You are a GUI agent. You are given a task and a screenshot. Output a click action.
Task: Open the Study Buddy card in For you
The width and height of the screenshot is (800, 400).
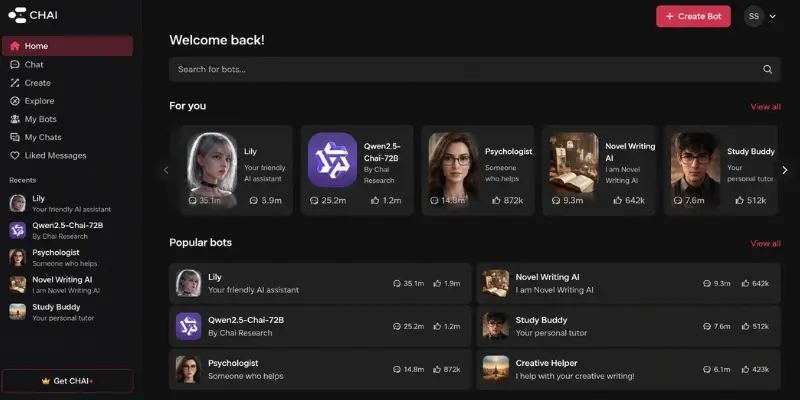tap(721, 170)
